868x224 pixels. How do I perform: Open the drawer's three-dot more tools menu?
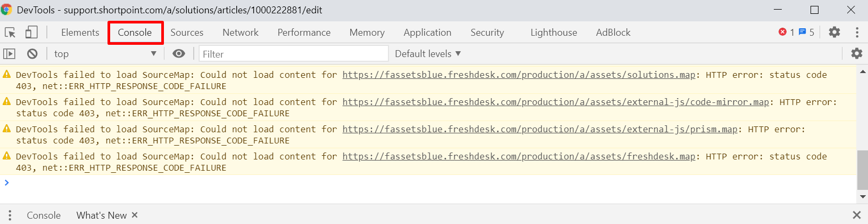point(10,215)
